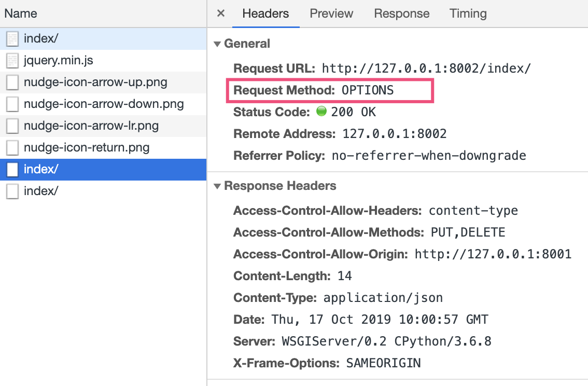The image size is (588, 386).
Task: Click the green status code indicator dot
Action: (x=321, y=112)
